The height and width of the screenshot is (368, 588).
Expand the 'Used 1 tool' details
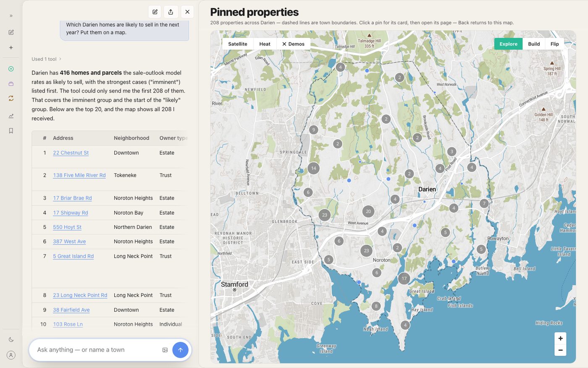[47, 59]
